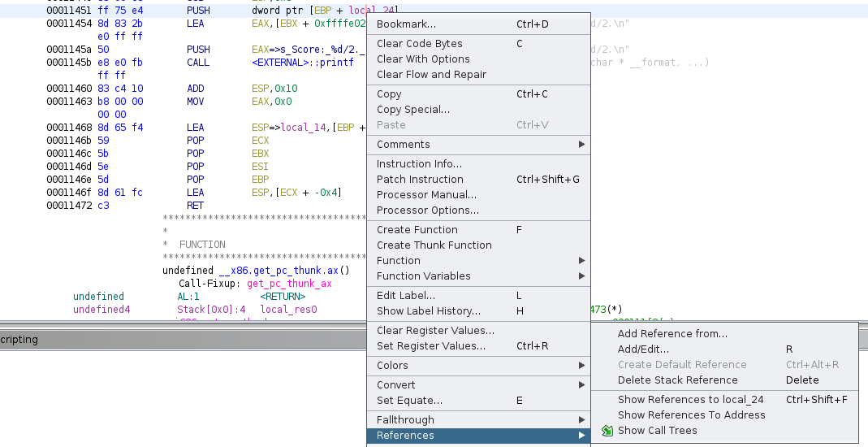Open the Colors submenu
The image size is (868, 447).
(x=479, y=366)
